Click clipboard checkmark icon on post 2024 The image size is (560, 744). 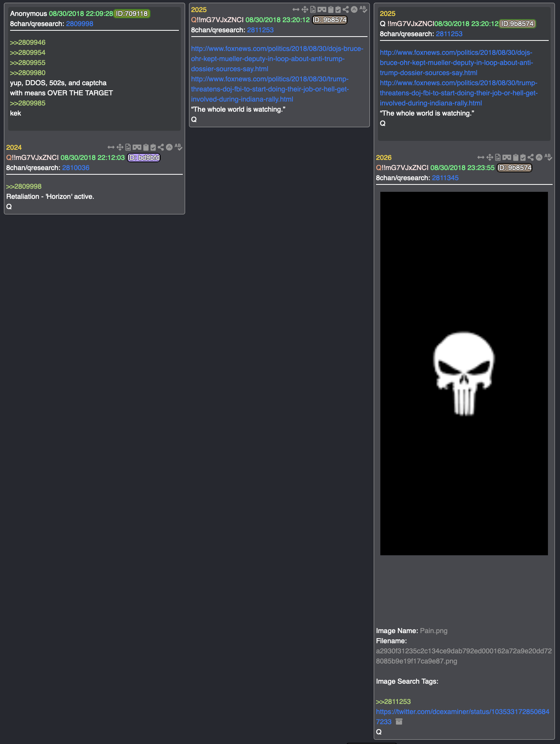pos(153,147)
